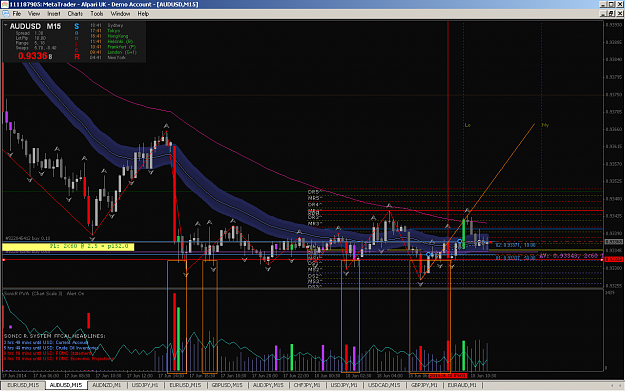The image size is (625, 391).
Task: Click the Lo session marker label
Action: 468,125
